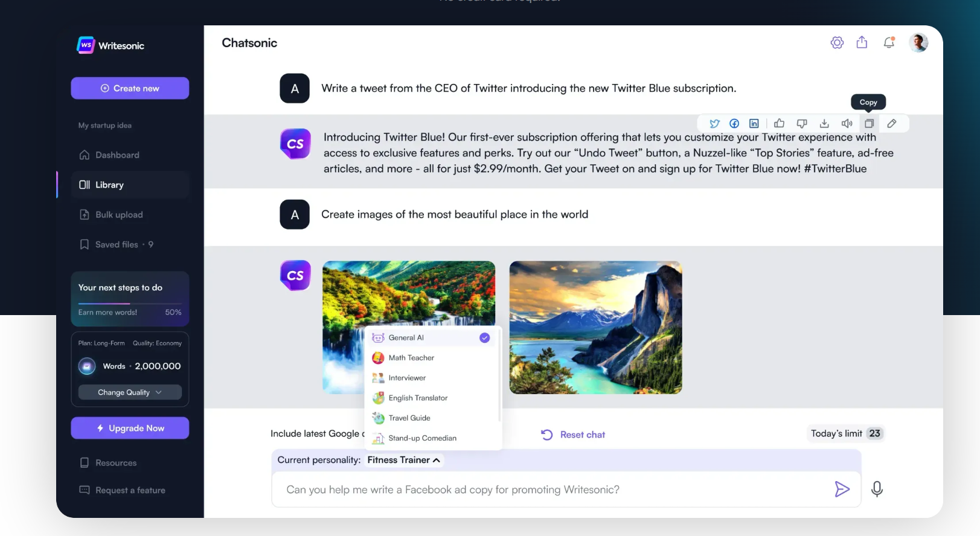Expand the Change Quality dropdown
Screen dimensions: 980x536
[x=130, y=392]
